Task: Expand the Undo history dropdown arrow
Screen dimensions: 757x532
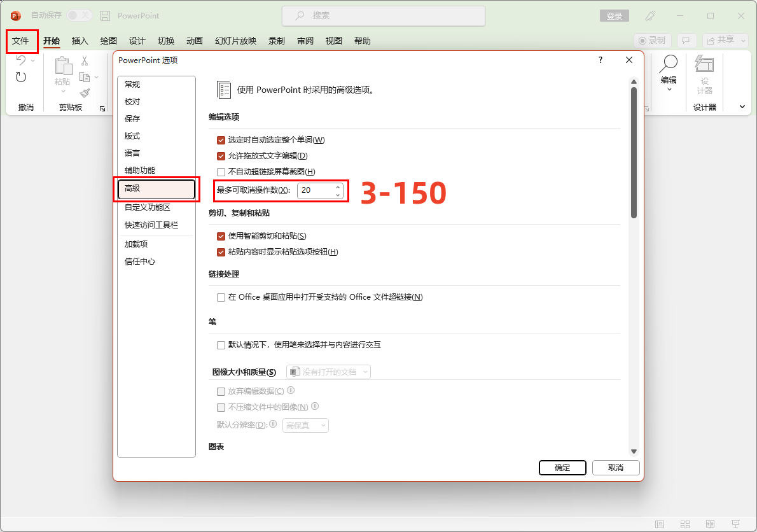Action: (33, 60)
